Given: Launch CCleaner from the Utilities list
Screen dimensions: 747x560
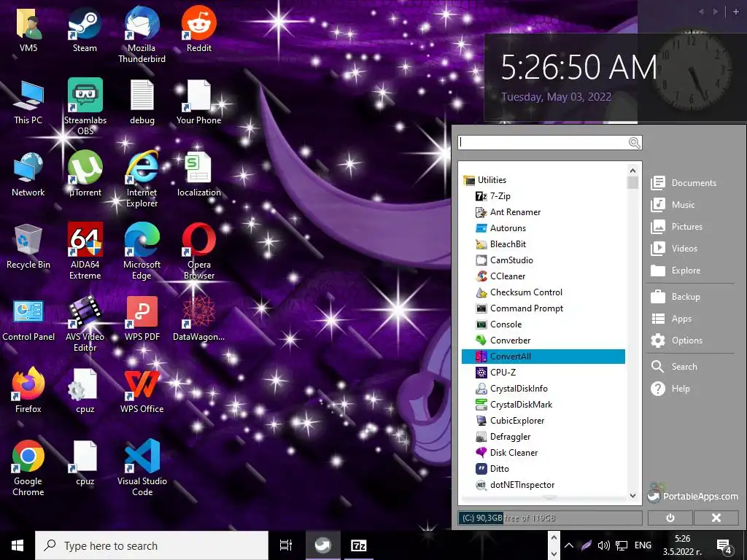Looking at the screenshot, I should click(x=500, y=276).
